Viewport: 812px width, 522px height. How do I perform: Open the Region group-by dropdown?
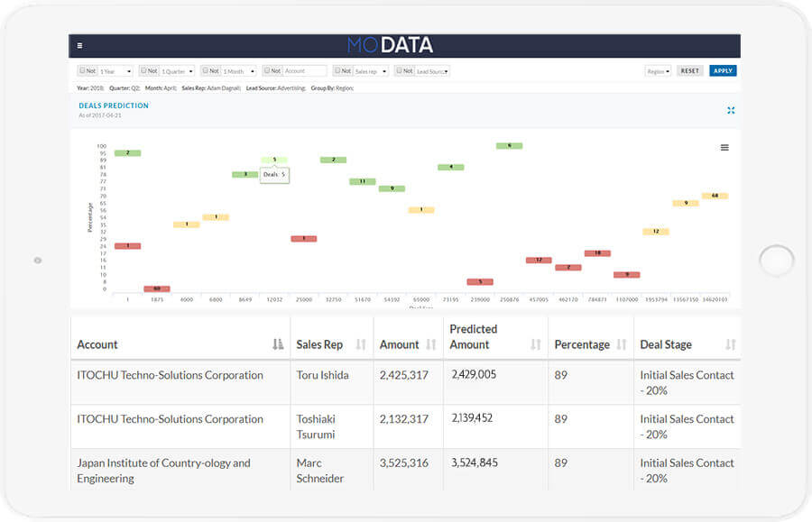(658, 70)
